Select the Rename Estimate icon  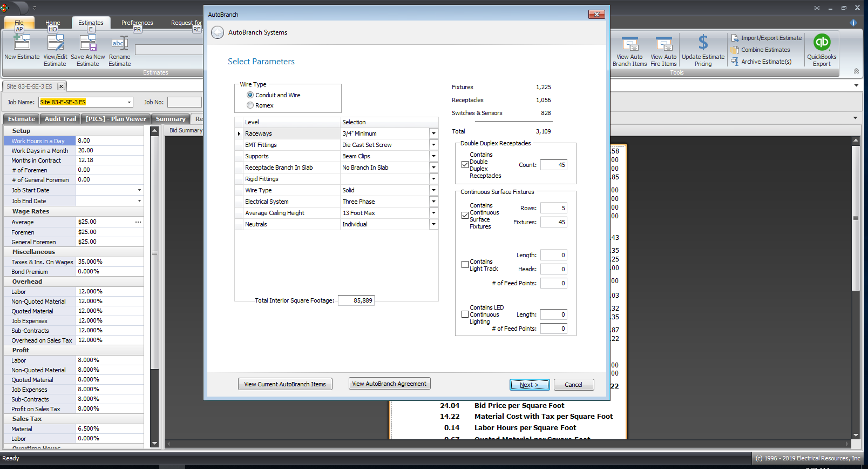click(x=119, y=43)
